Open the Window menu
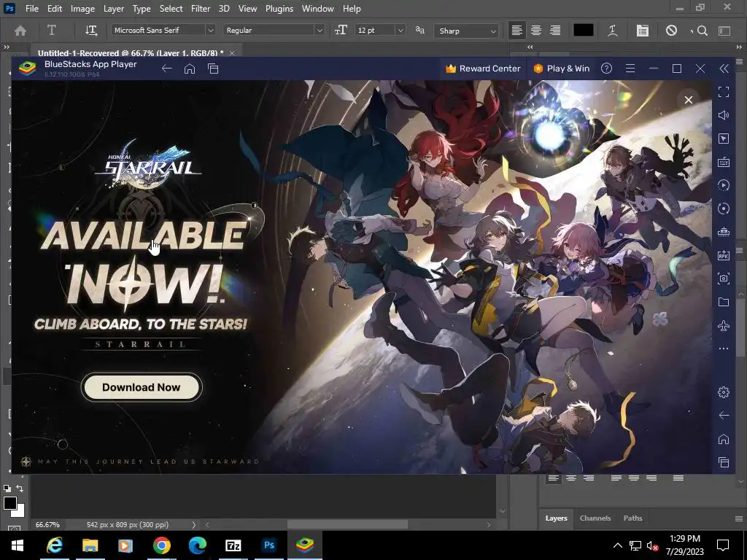The width and height of the screenshot is (747, 560). pos(318,9)
